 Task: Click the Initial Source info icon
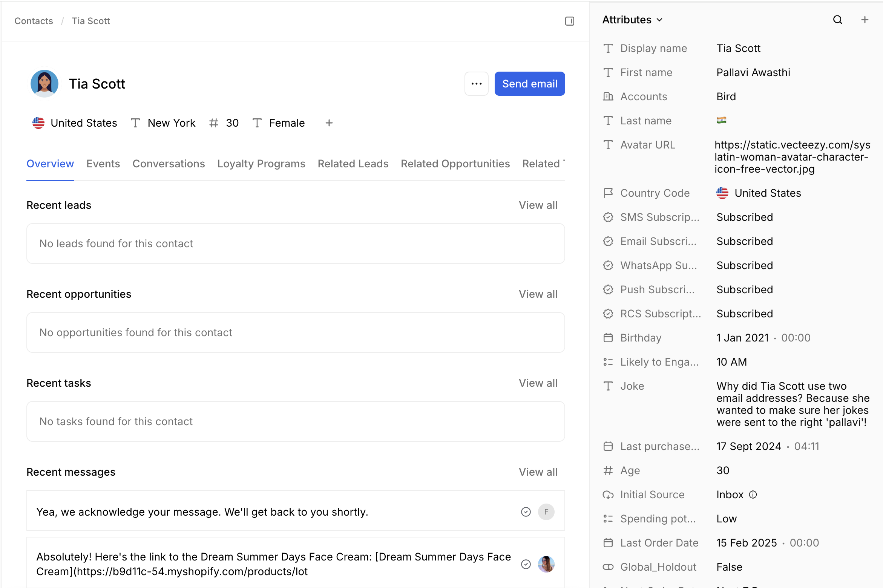(x=753, y=495)
